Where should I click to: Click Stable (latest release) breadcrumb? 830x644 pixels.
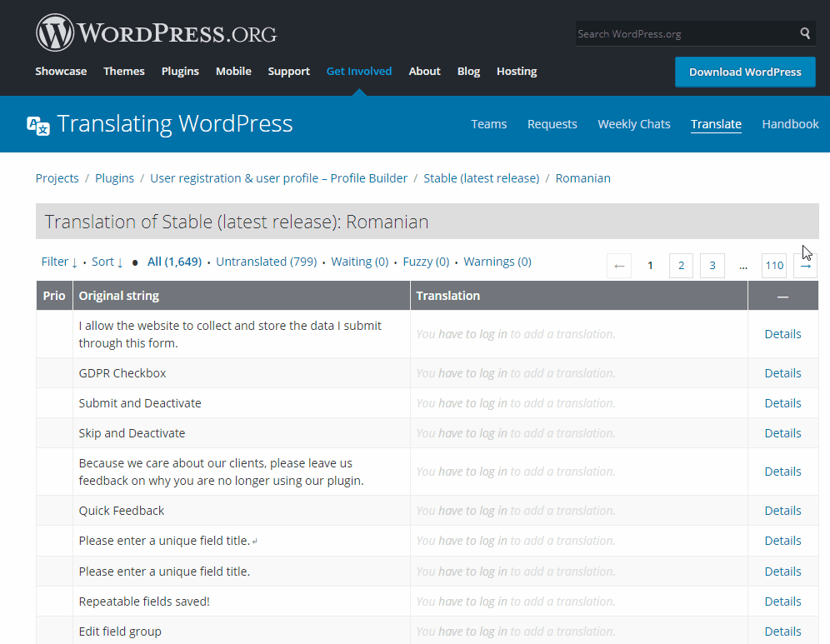[481, 178]
